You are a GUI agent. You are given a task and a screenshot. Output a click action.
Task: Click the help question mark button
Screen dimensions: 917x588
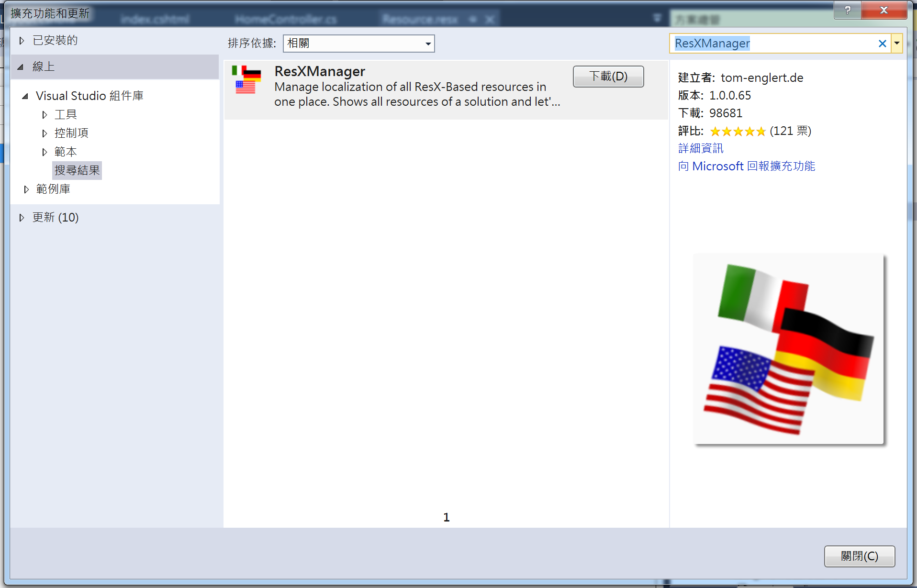coord(848,10)
